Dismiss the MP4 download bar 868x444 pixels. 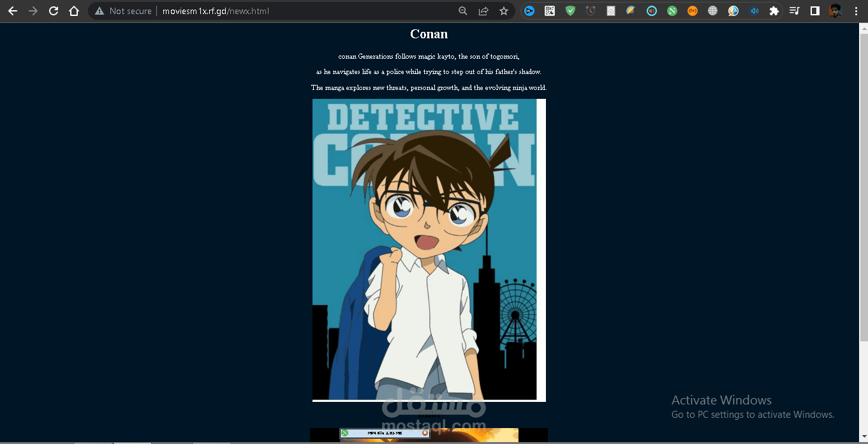tap(425, 433)
